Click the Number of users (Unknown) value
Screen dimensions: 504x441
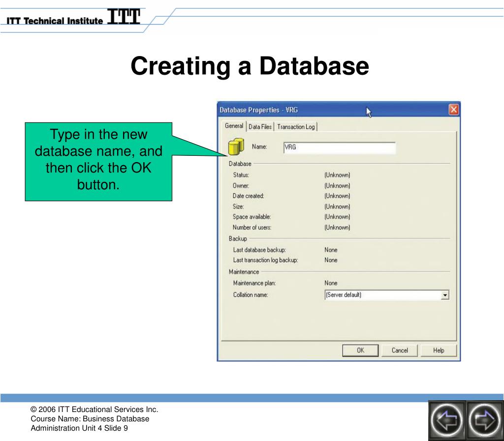pos(337,227)
